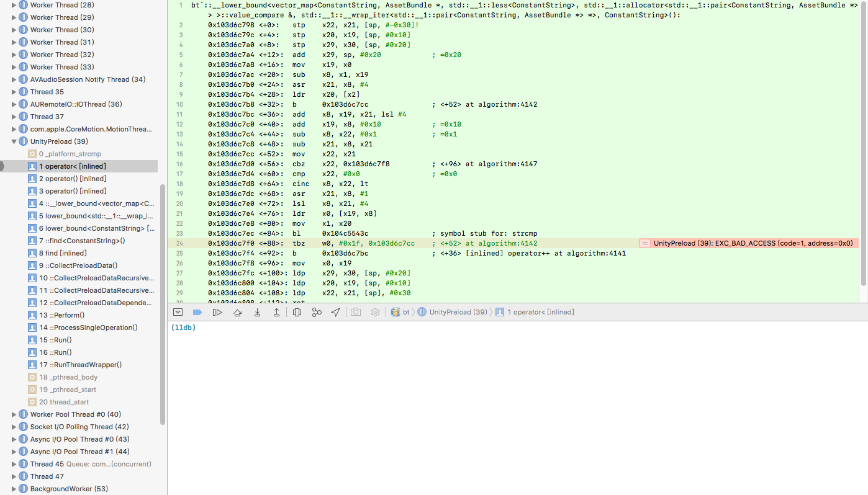Select frame 5 lower_bound<std::__1::__wrap_i
This screenshot has width=868, height=495.
79,216
